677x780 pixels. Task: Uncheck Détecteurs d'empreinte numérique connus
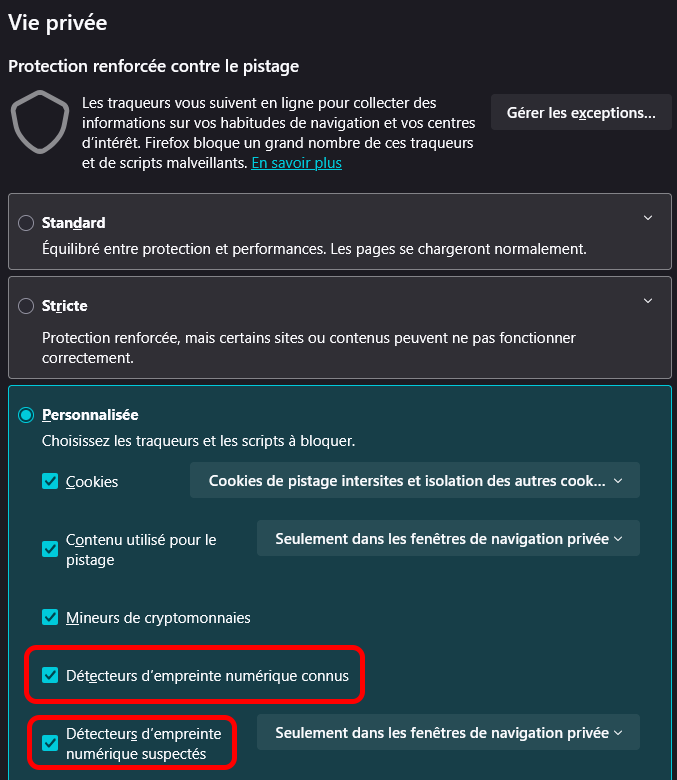coord(50,675)
